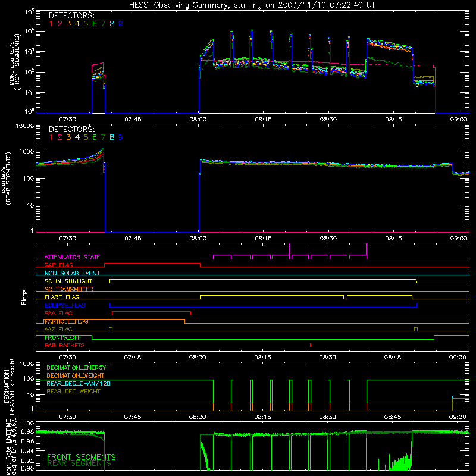
Task: Click the REAR_DEC_CHAN/128 legend label
Action: coord(79,384)
